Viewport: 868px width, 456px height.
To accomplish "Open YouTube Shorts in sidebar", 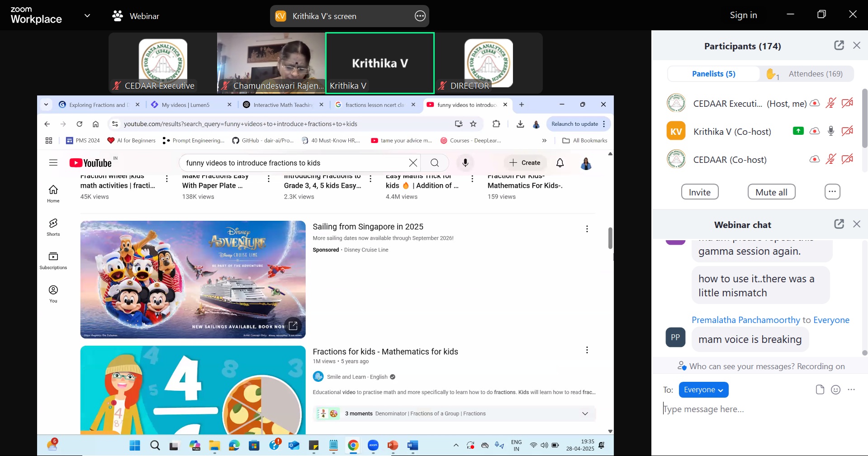I will (x=53, y=227).
